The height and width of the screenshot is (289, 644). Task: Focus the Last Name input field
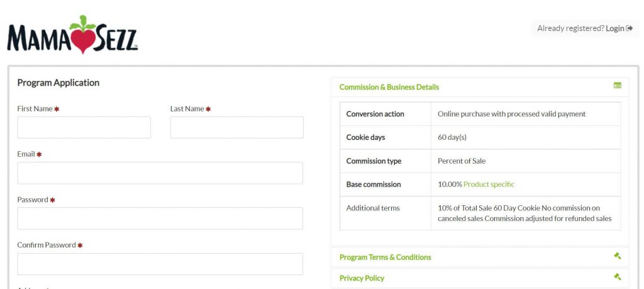pyautogui.click(x=237, y=127)
